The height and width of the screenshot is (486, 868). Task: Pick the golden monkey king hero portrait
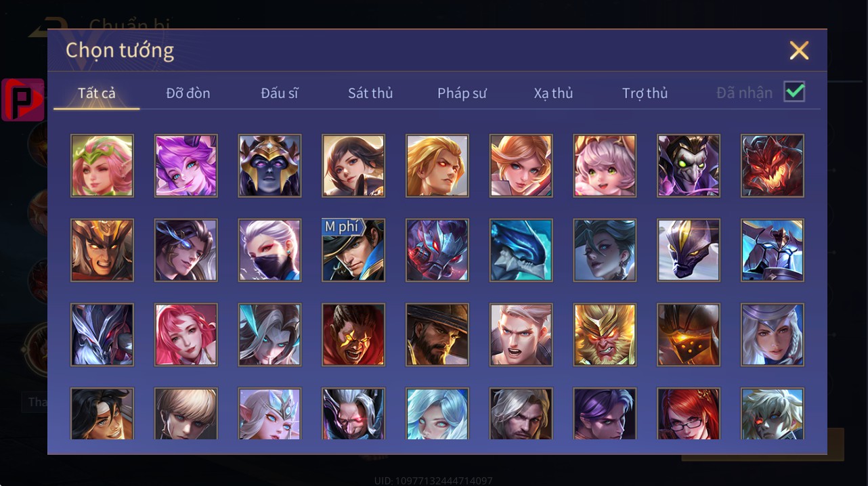(605, 334)
